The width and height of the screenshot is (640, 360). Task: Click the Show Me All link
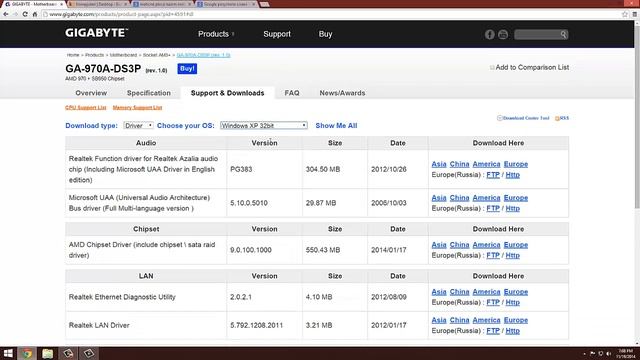tap(336, 126)
